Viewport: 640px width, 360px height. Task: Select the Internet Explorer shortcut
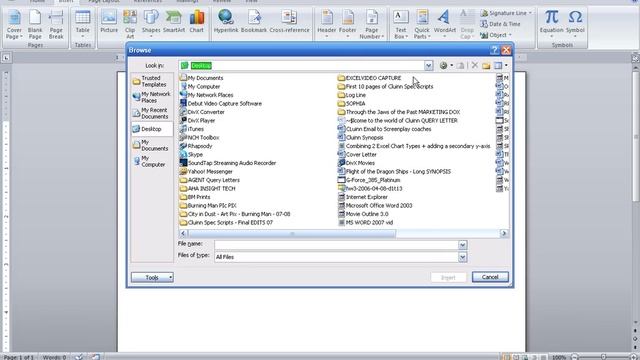point(362,197)
